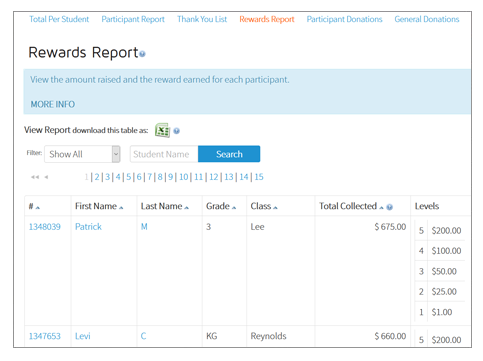Click first name Patrick link

click(88, 227)
